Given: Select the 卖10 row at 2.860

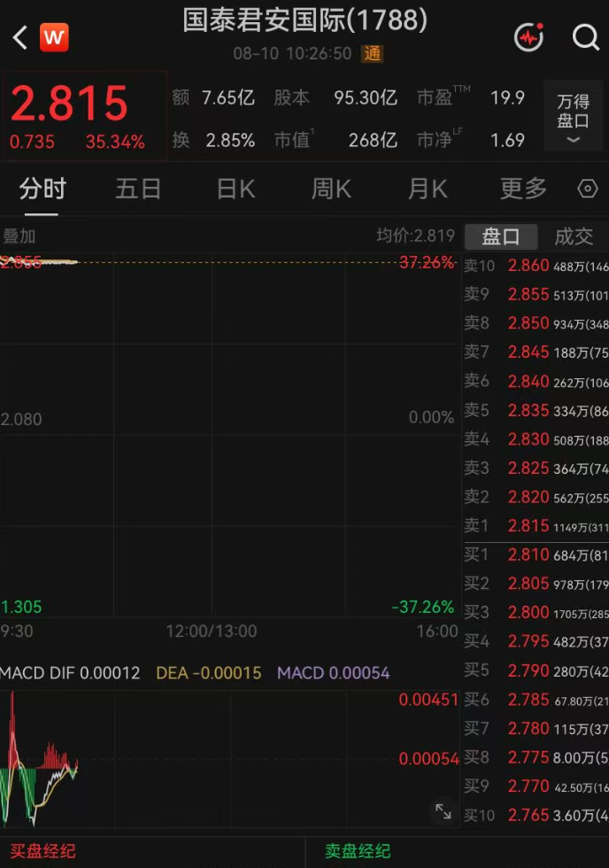Looking at the screenshot, I should coord(536,266).
